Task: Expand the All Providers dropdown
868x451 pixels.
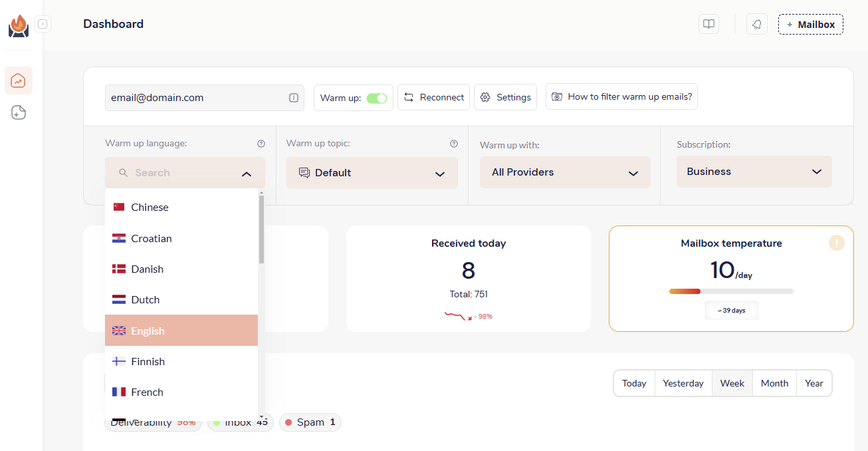Action: tap(565, 172)
